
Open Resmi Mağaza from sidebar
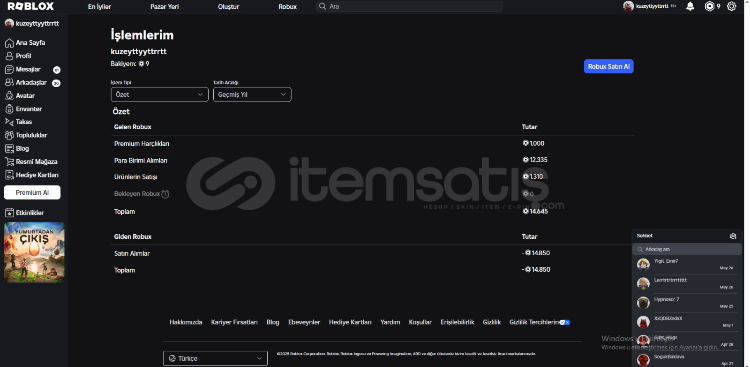point(31,162)
